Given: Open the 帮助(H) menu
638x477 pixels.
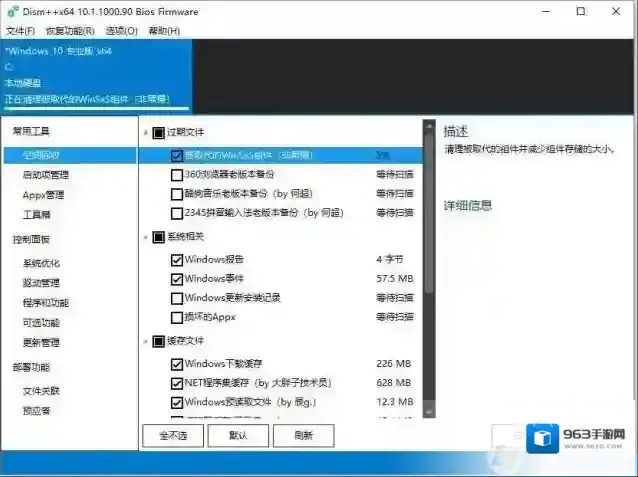Looking at the screenshot, I should (164, 31).
